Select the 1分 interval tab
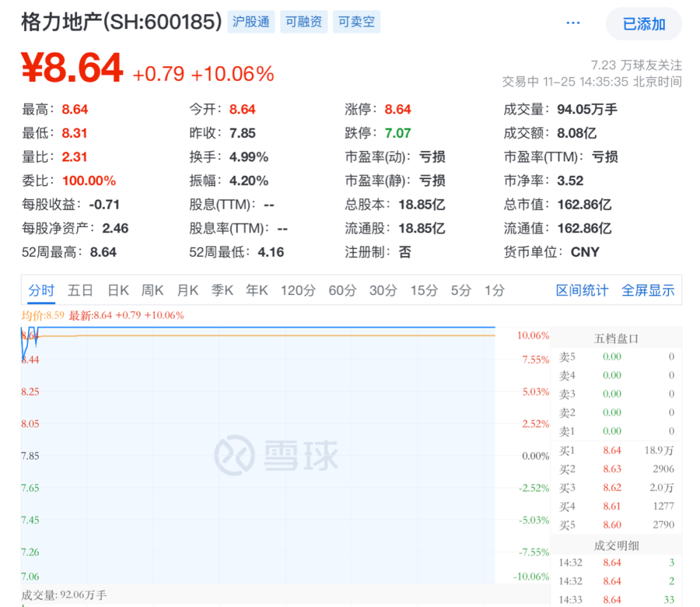Screen dimensions: 700x607 [495, 291]
